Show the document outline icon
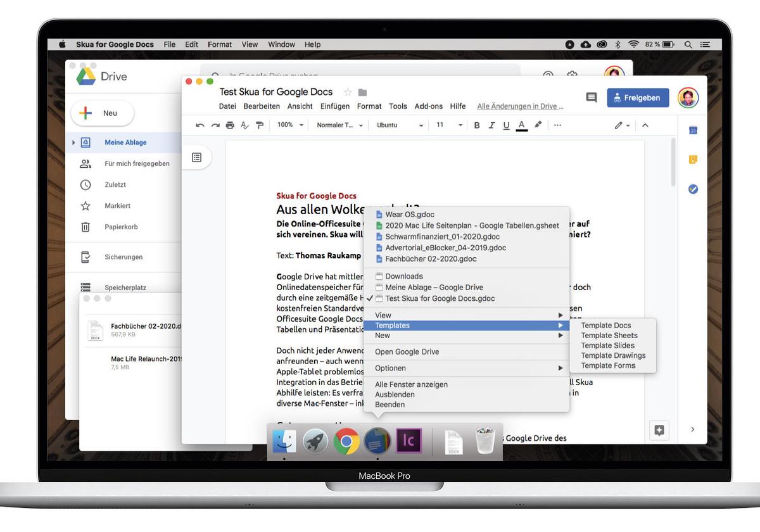 197,158
